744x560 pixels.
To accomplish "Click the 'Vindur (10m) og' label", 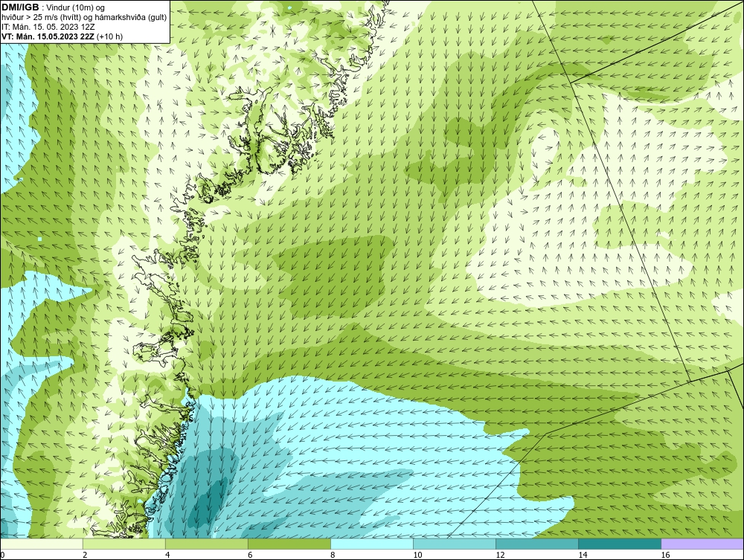I will pos(75,8).
